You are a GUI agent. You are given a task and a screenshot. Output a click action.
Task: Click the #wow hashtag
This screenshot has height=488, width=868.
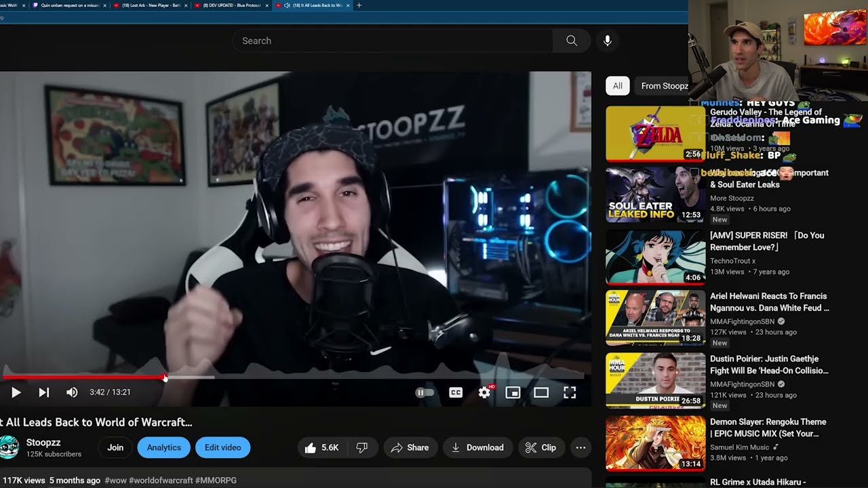115,481
